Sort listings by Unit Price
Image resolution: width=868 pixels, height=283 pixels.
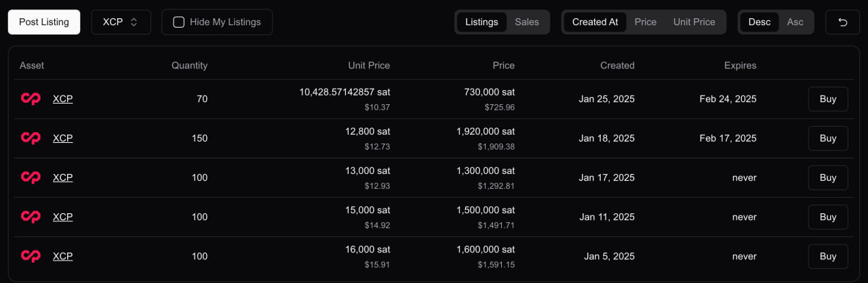(x=694, y=22)
